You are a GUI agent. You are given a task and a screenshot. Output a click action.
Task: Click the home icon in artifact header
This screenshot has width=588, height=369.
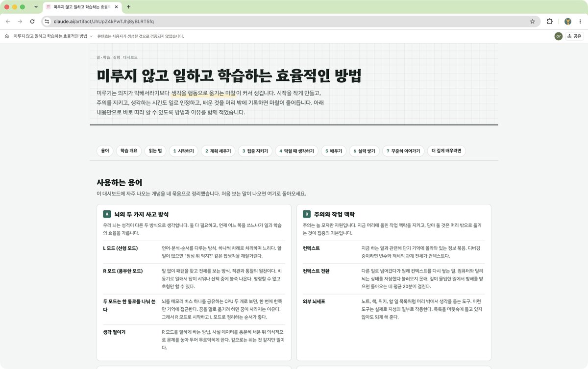coord(7,36)
